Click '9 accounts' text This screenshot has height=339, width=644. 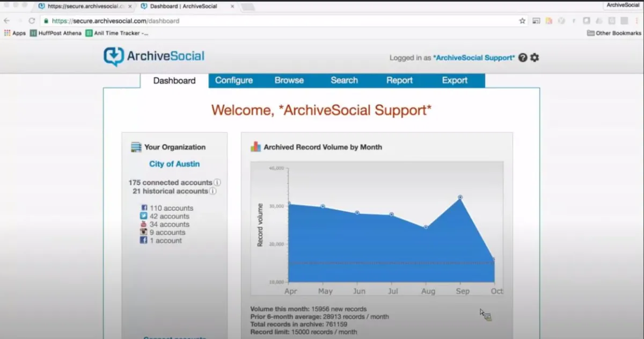click(167, 232)
